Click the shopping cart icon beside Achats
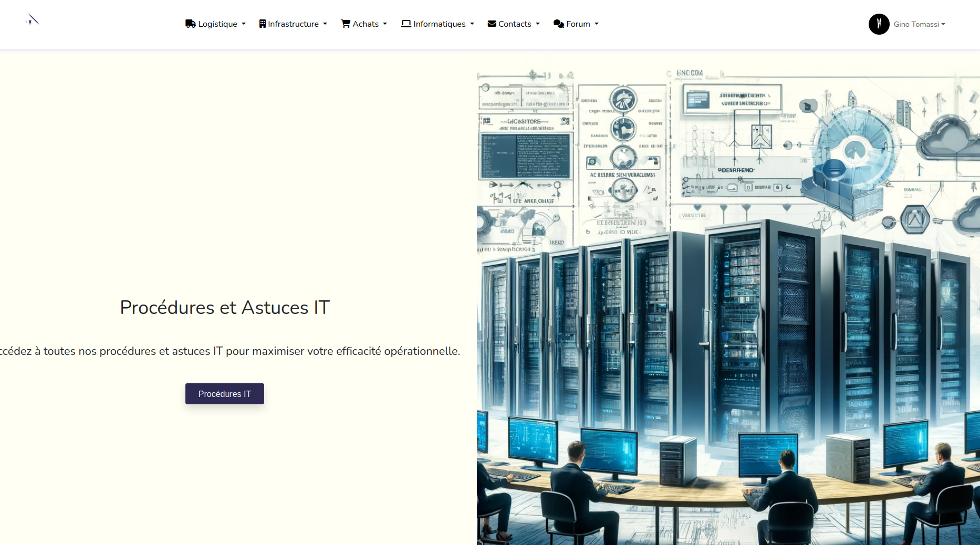 tap(346, 24)
